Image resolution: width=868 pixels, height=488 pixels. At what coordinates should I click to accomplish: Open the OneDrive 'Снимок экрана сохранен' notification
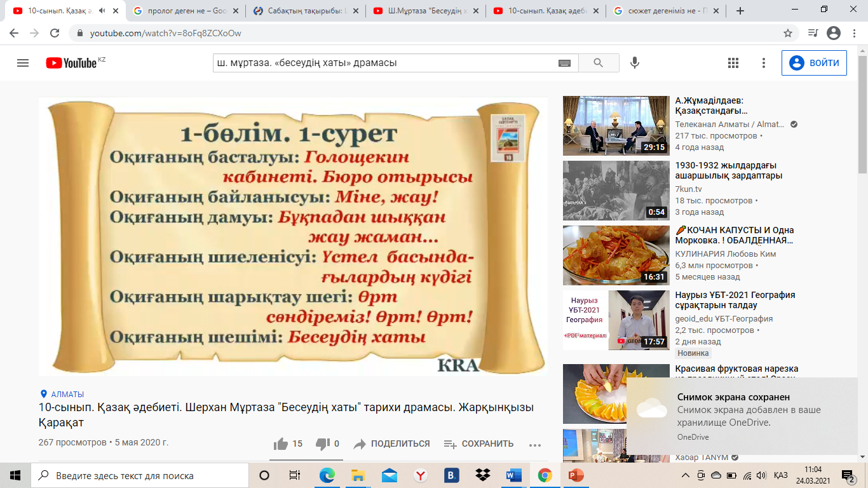pos(742,416)
